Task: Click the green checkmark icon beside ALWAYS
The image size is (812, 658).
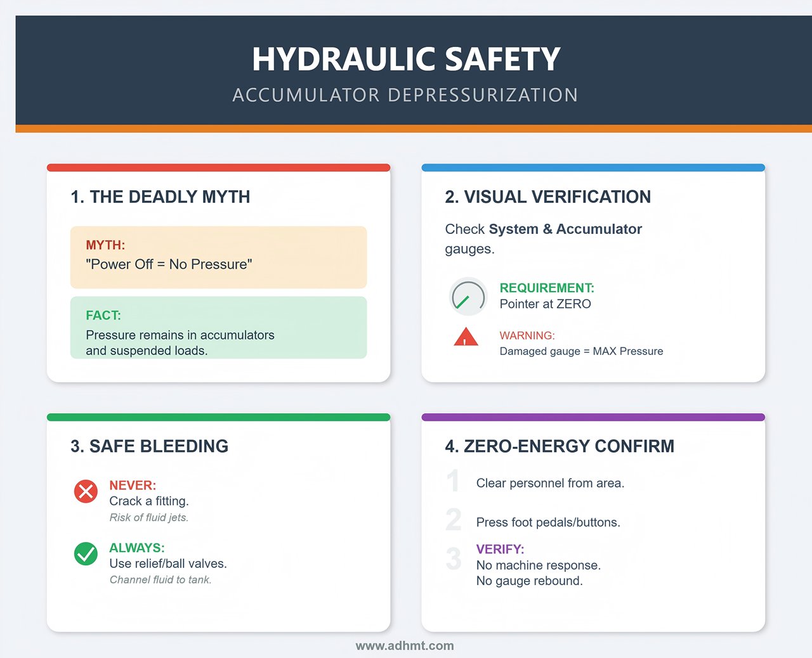Action: pyautogui.click(x=86, y=554)
